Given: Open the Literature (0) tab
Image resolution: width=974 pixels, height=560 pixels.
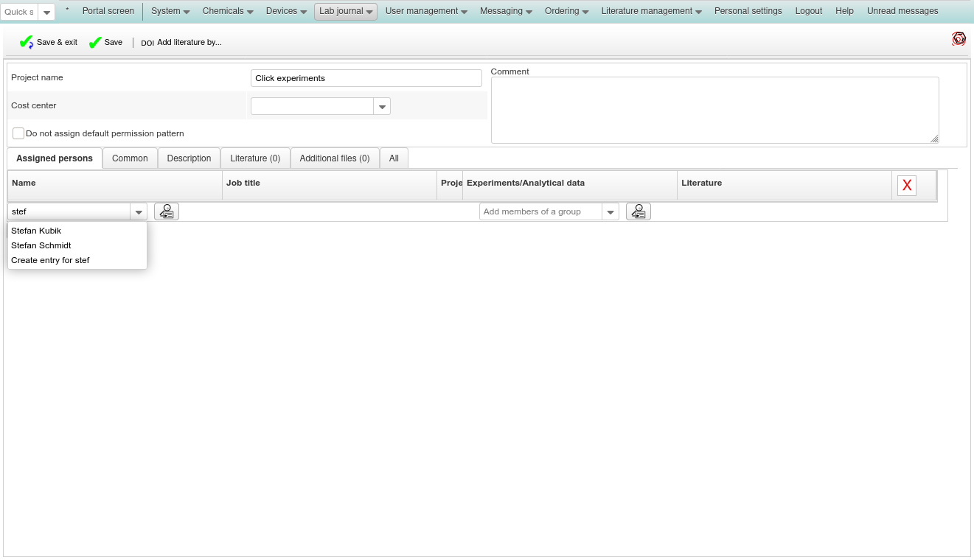Looking at the screenshot, I should 255,158.
